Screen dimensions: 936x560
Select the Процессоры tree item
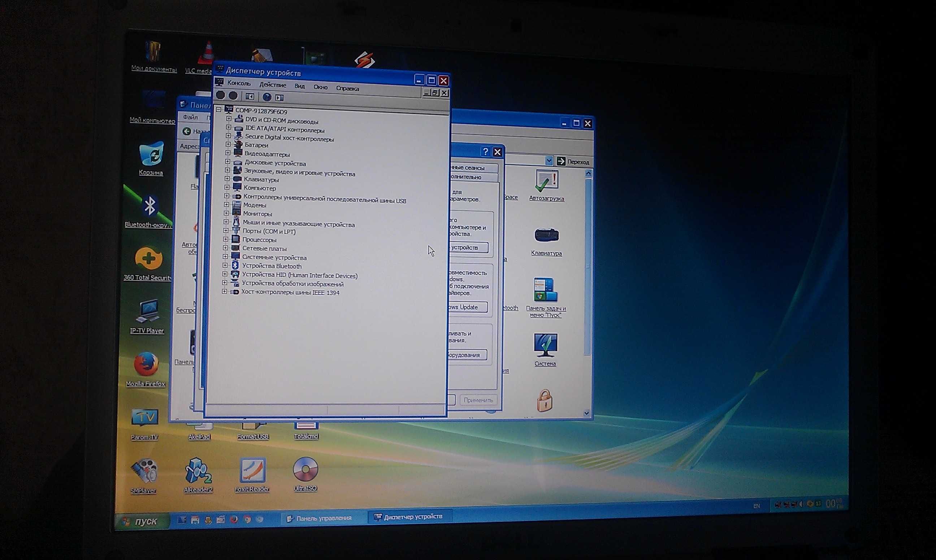point(259,240)
